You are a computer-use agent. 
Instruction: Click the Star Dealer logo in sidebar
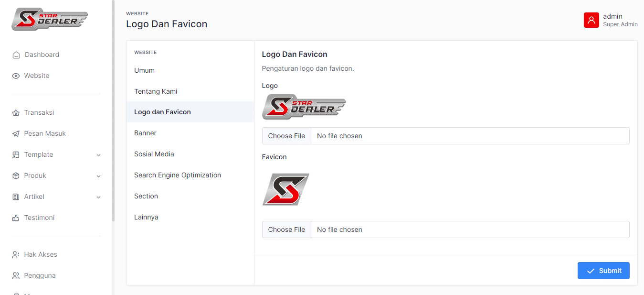point(50,19)
